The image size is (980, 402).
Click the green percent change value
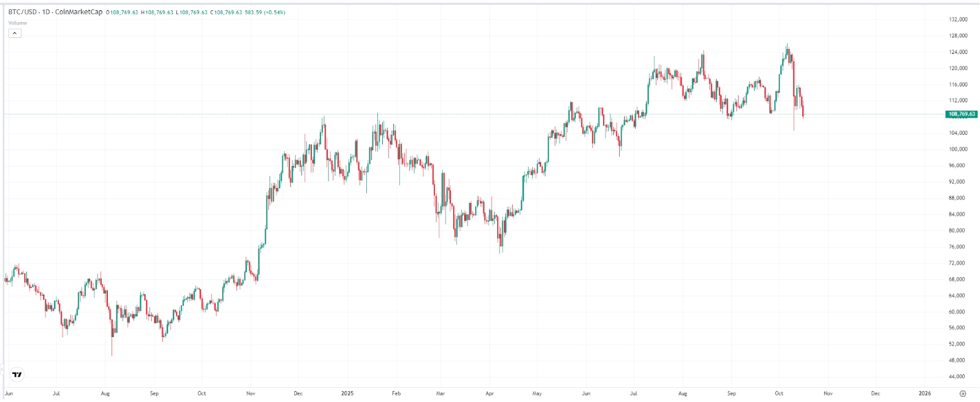(273, 11)
